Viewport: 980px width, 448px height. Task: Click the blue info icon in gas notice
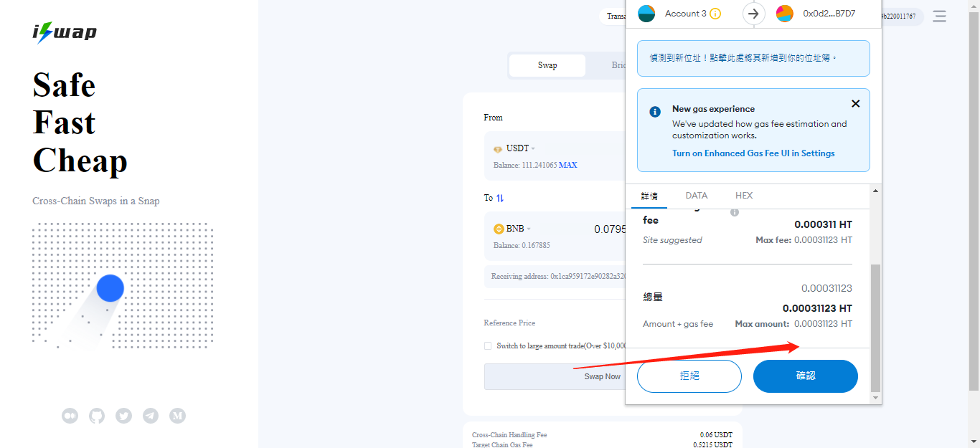[x=655, y=112]
